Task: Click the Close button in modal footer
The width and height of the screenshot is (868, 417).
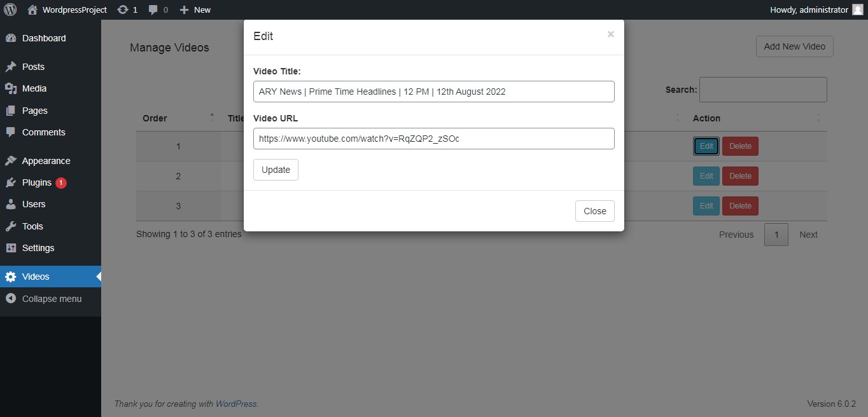Action: click(594, 211)
